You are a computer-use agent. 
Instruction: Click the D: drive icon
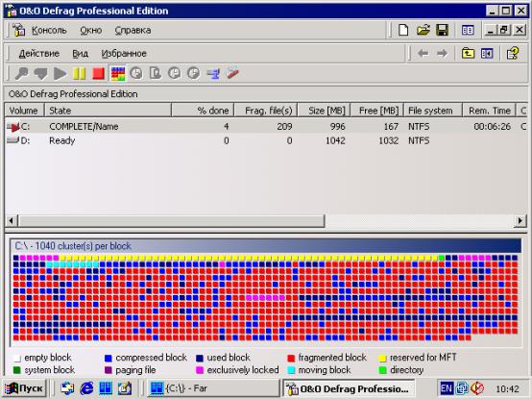pyautogui.click(x=12, y=140)
